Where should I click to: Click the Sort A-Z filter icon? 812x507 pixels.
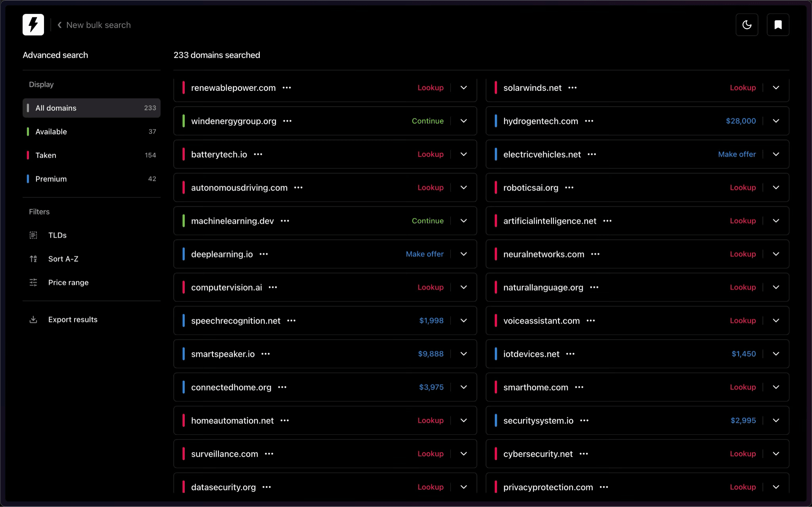[33, 259]
